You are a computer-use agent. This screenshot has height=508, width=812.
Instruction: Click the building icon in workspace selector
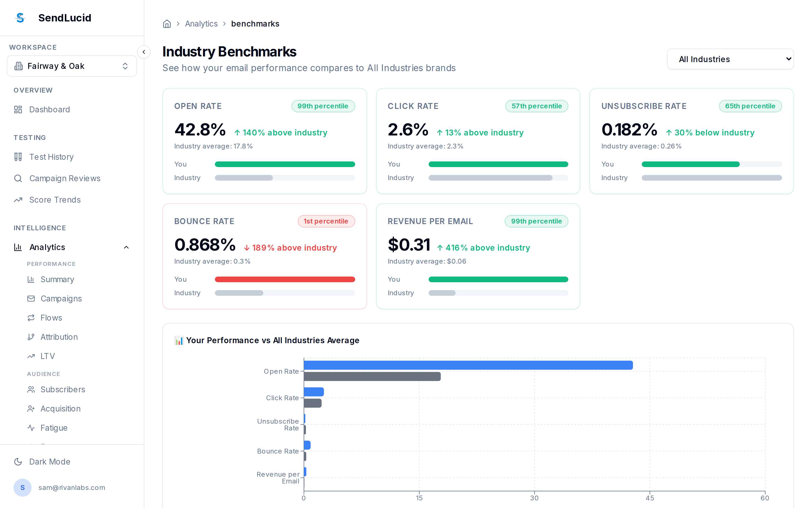coord(19,66)
